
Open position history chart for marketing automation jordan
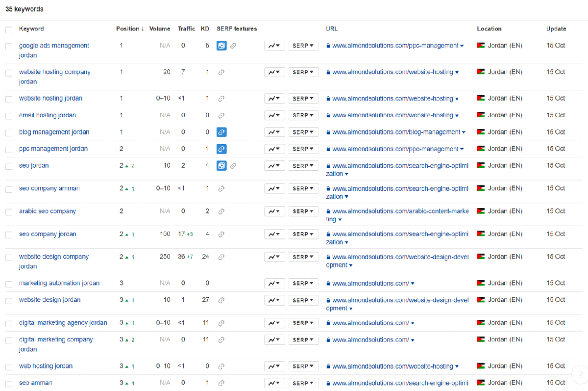[x=274, y=284]
